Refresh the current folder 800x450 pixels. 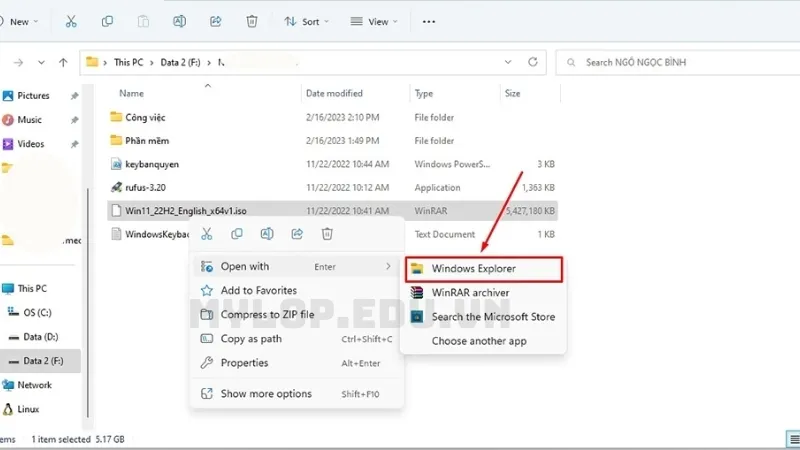point(533,62)
